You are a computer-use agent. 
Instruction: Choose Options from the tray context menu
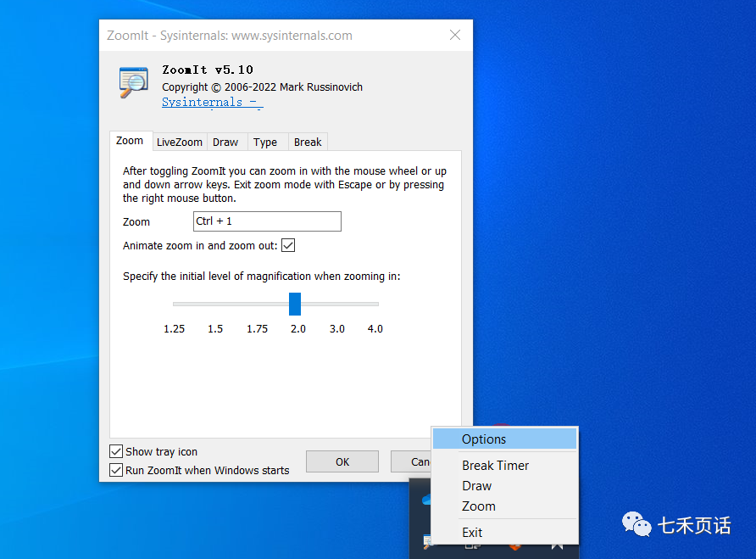tap(505, 439)
